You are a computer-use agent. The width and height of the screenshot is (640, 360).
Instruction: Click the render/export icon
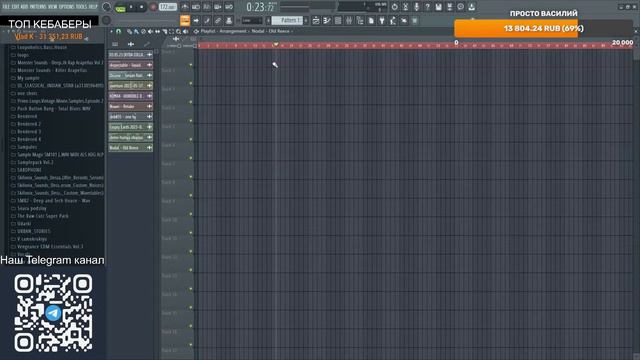[449, 7]
